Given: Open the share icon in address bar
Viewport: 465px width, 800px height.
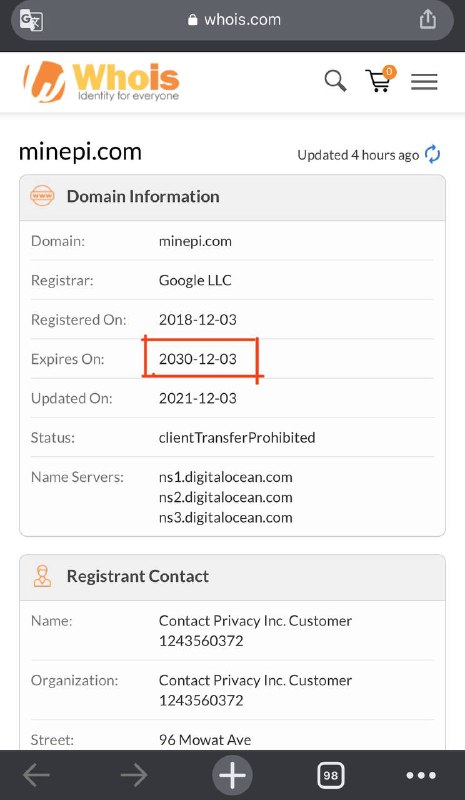Looking at the screenshot, I should coord(428,19).
